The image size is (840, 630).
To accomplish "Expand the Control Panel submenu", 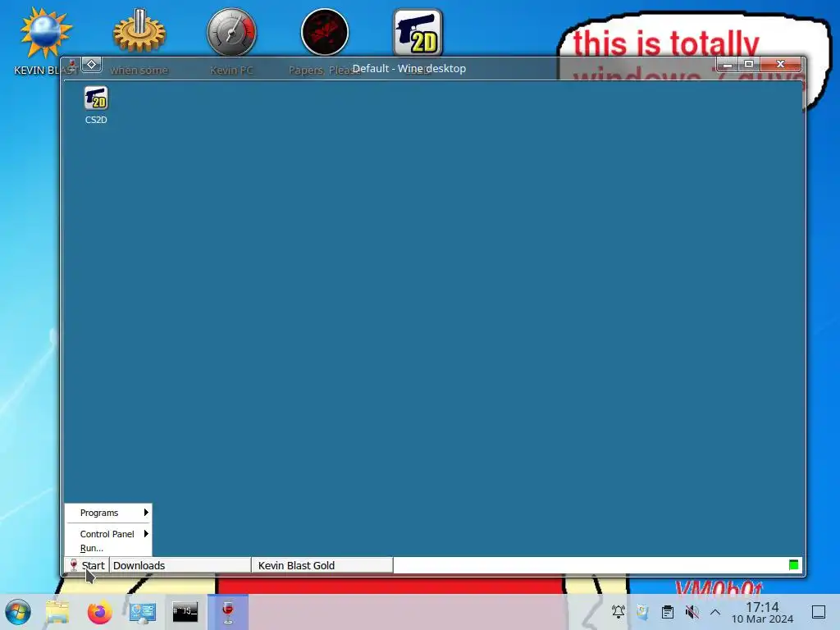I will pos(108,533).
